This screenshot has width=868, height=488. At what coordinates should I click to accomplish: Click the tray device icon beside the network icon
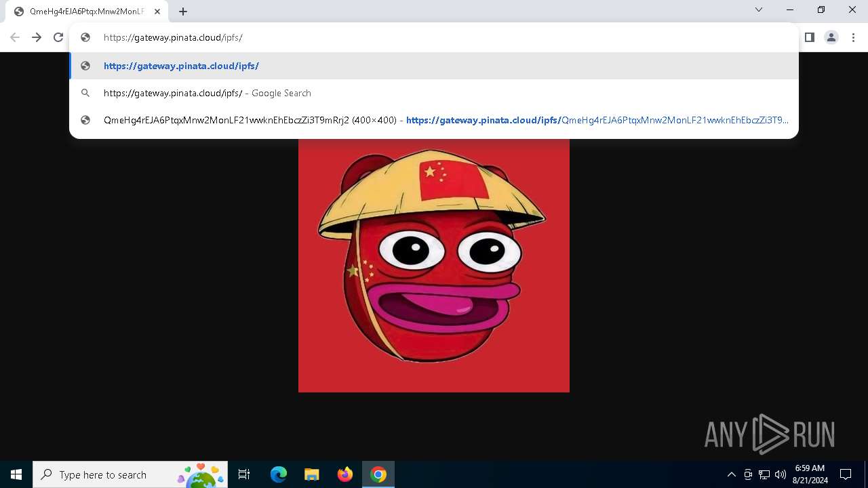pos(748,474)
